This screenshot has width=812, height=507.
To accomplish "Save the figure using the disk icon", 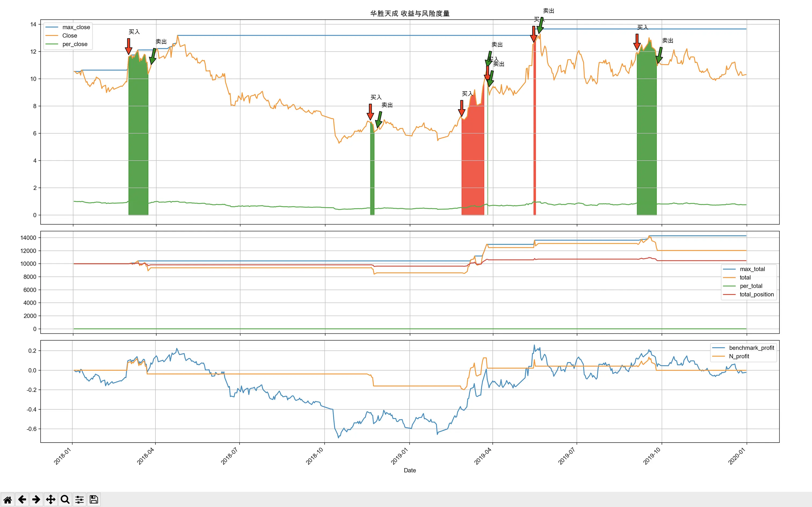I will tap(94, 499).
